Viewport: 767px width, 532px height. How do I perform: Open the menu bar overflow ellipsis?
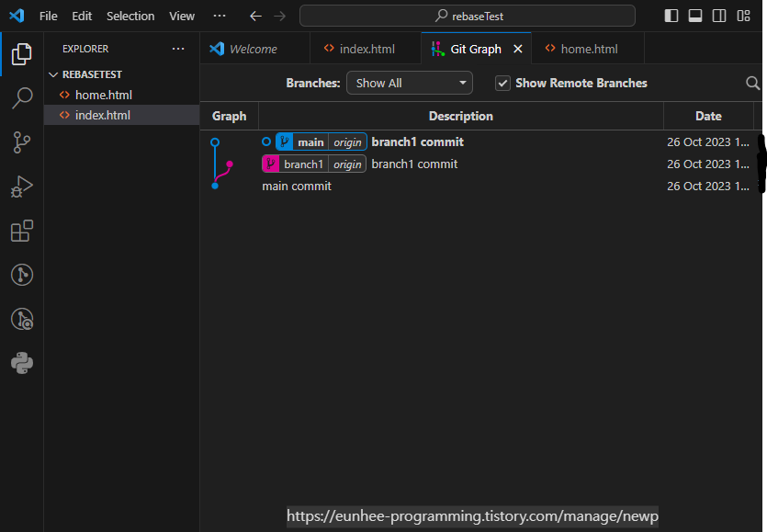[x=220, y=16]
